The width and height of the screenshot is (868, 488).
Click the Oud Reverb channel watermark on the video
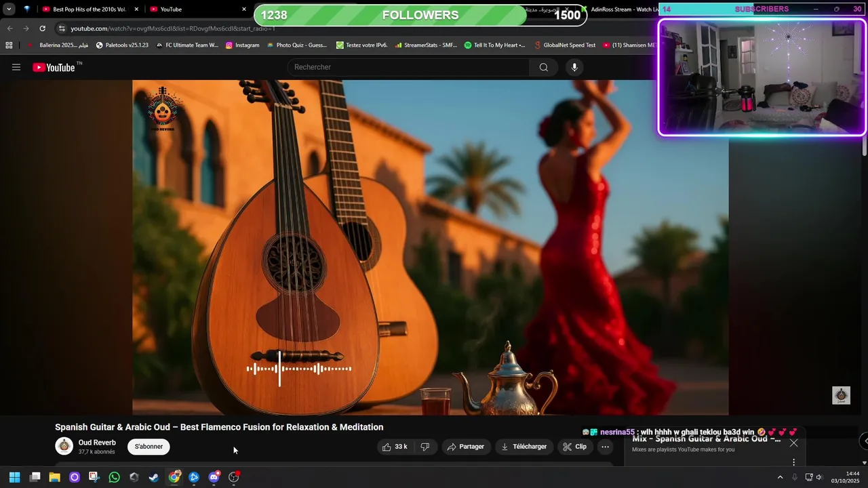click(x=841, y=395)
